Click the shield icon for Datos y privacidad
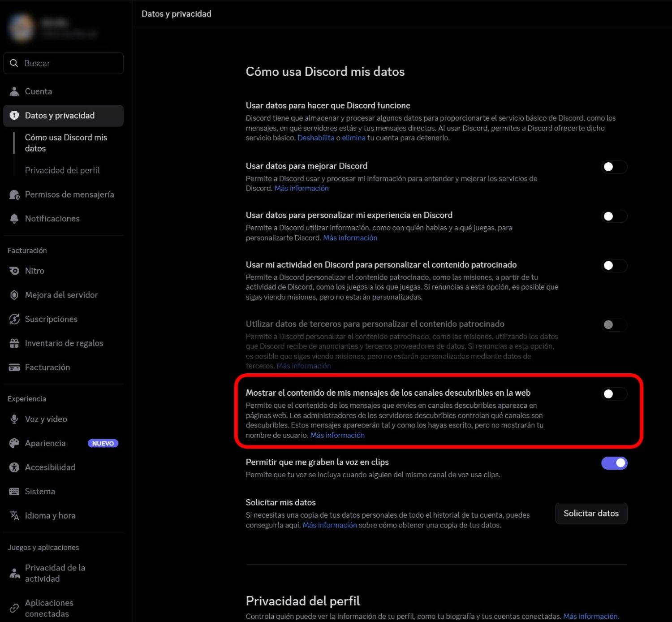This screenshot has height=622, width=672. point(14,116)
